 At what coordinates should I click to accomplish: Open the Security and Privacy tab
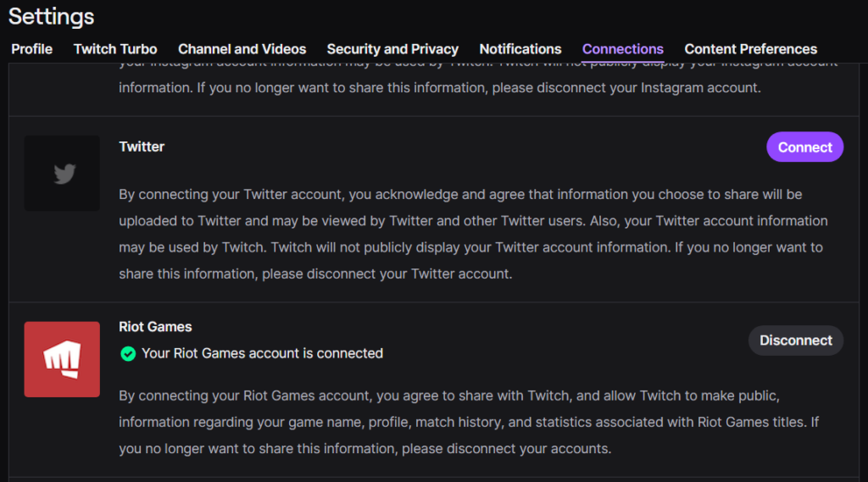[x=392, y=49]
